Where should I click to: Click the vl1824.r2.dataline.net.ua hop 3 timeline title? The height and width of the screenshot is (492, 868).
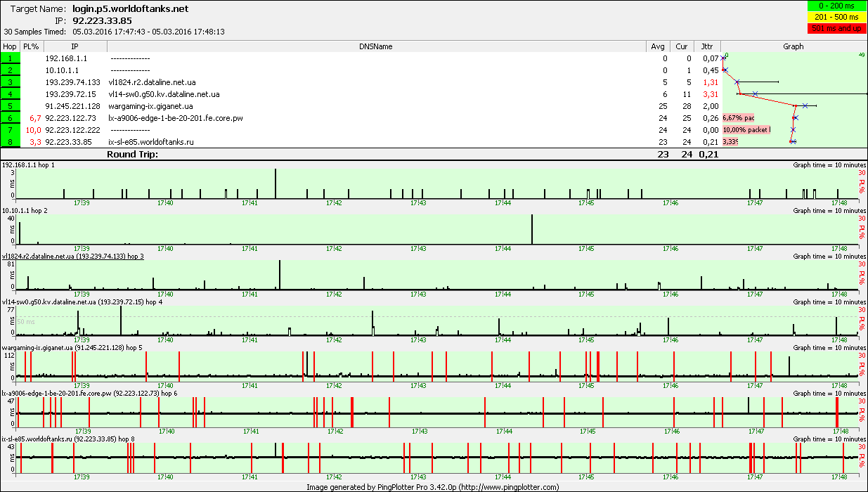pyautogui.click(x=73, y=256)
